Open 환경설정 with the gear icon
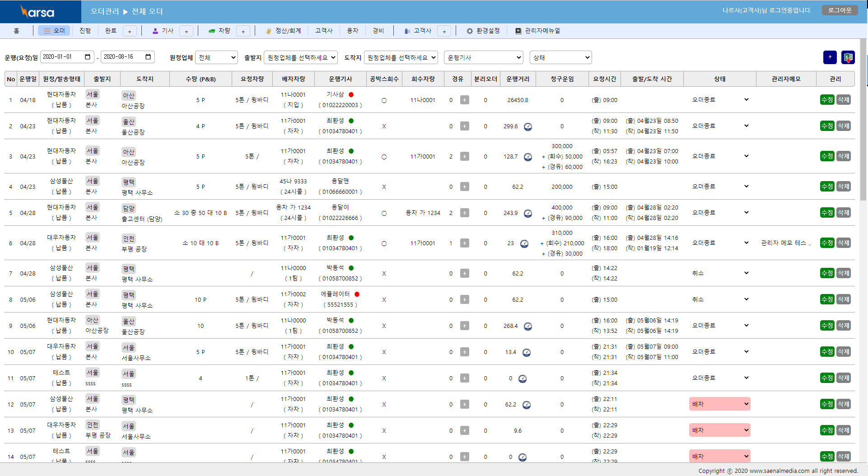 click(483, 31)
